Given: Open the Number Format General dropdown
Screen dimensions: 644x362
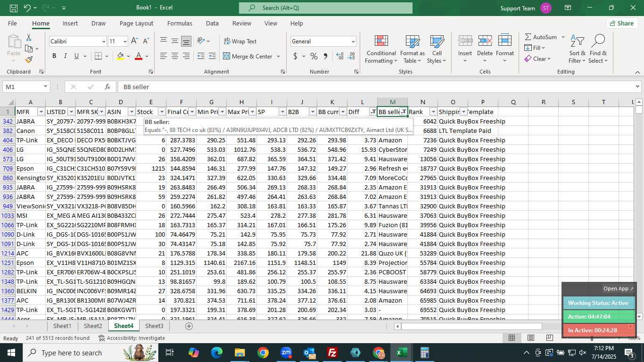Looking at the screenshot, I should (353, 41).
